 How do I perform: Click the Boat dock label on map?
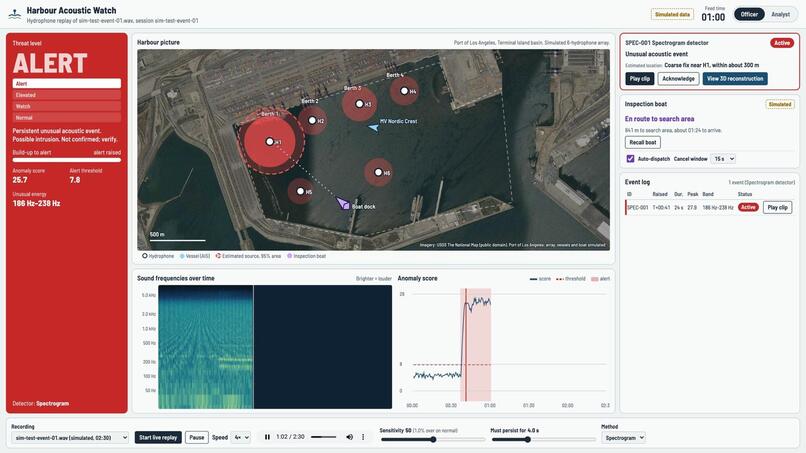click(363, 207)
